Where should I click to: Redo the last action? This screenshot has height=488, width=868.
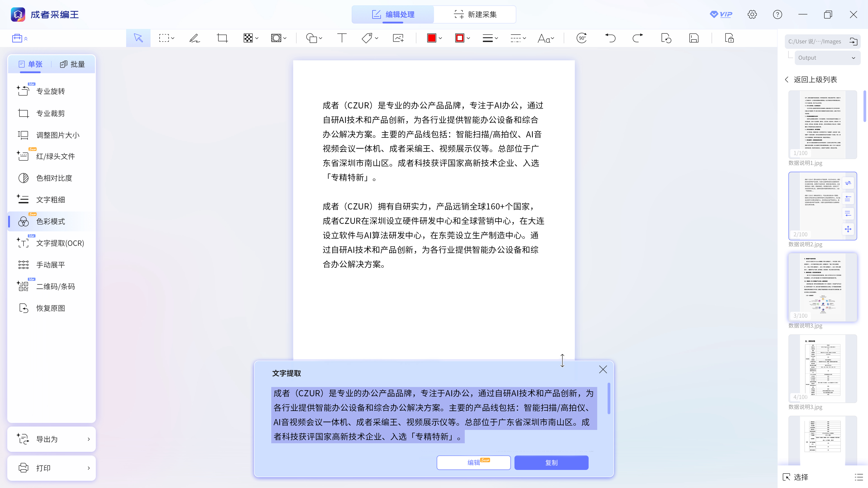coord(637,38)
